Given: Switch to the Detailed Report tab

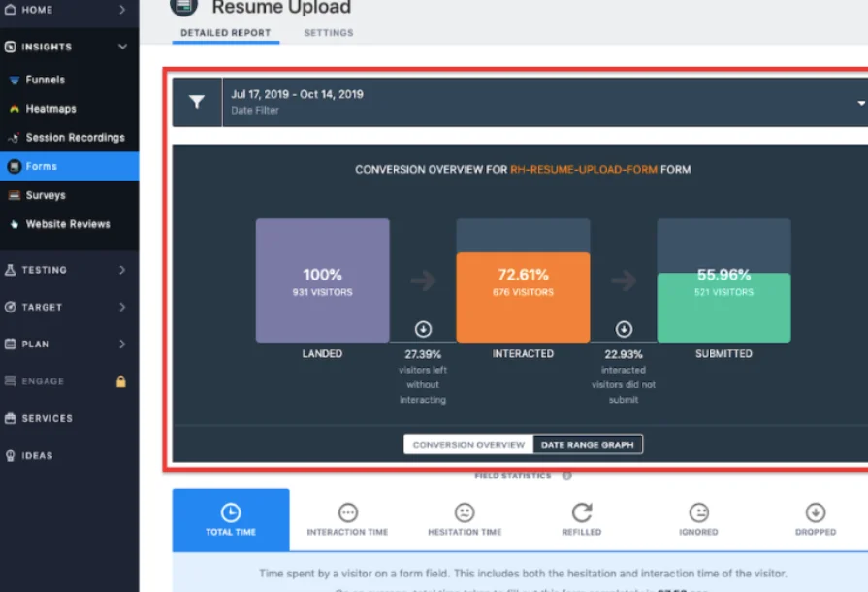Looking at the screenshot, I should pyautogui.click(x=225, y=33).
